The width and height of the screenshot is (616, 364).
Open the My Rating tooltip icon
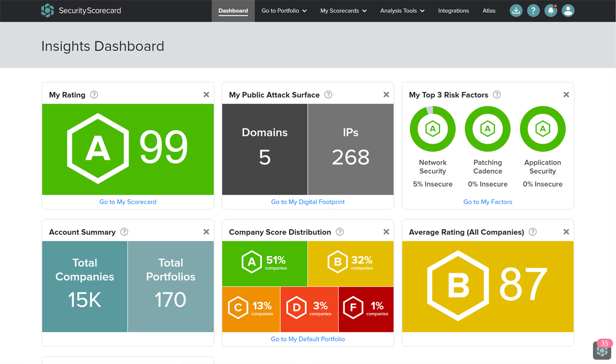(x=94, y=94)
